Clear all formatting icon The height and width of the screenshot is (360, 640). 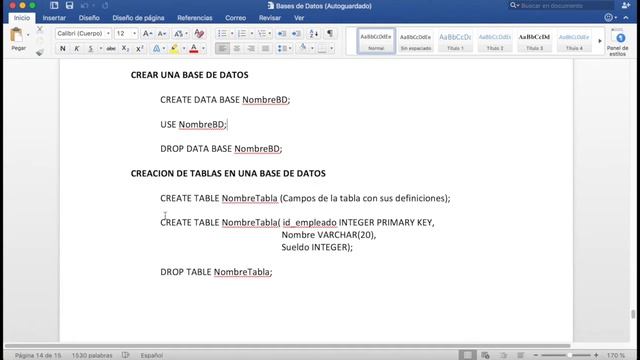click(x=199, y=33)
